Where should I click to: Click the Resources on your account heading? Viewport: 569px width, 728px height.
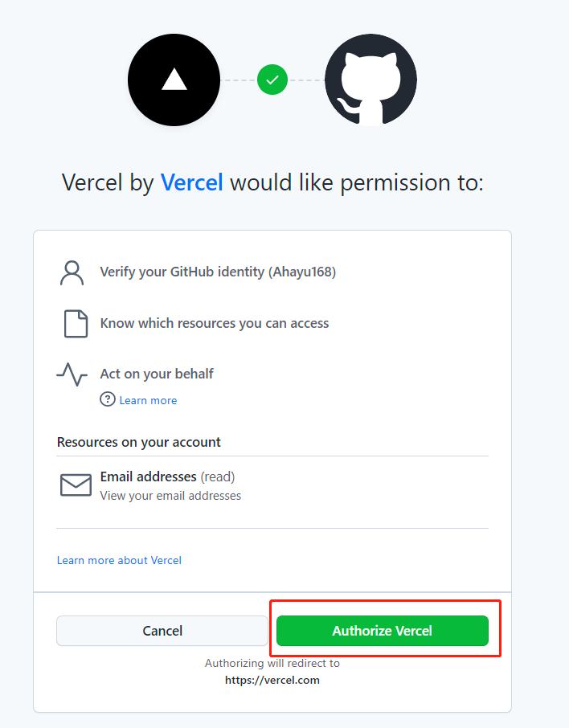[x=139, y=442]
